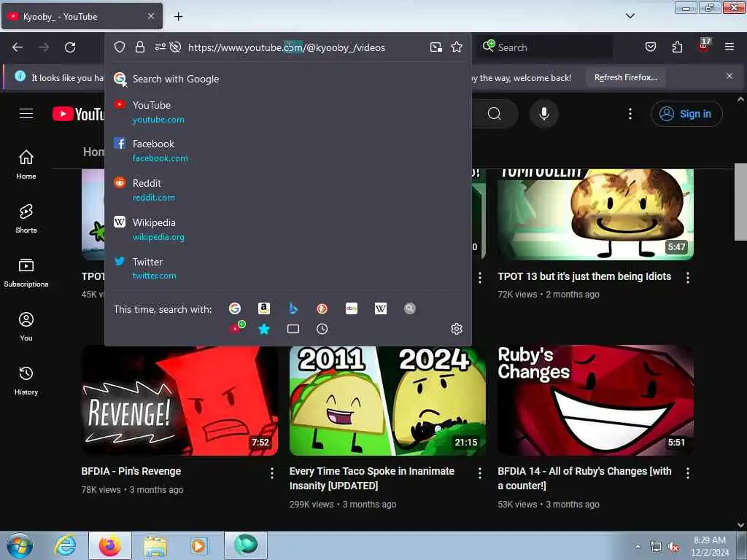Add YouTube as a search engine
The width and height of the screenshot is (747, 560).
(237, 327)
